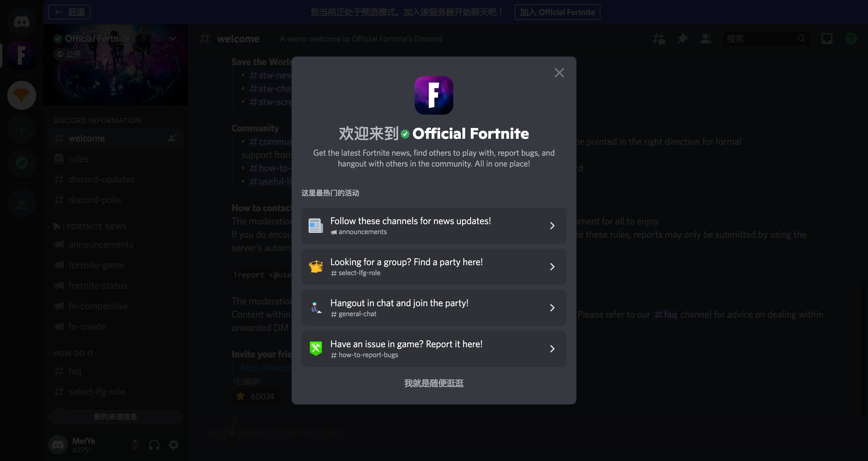Click chevron arrow on how-to-report-bugs card
Screen dimensions: 868x461
552,349
